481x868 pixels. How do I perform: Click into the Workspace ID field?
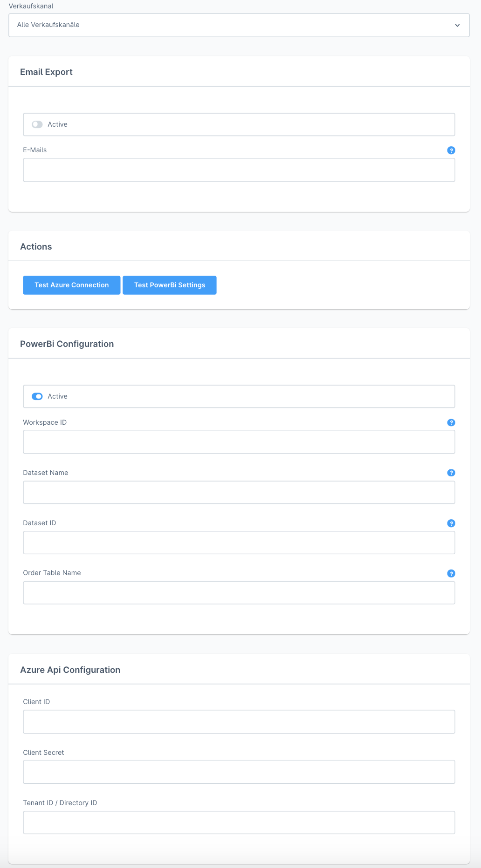click(239, 442)
